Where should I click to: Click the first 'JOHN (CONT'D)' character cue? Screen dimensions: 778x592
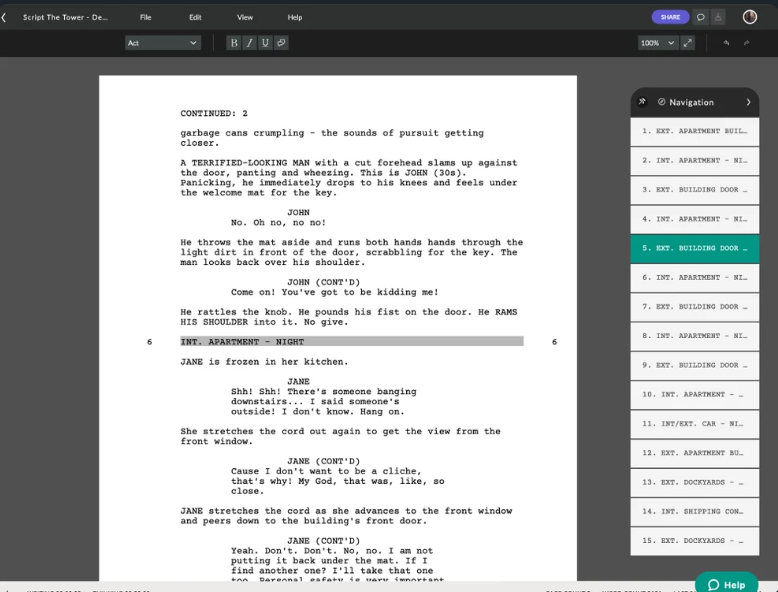324,282
